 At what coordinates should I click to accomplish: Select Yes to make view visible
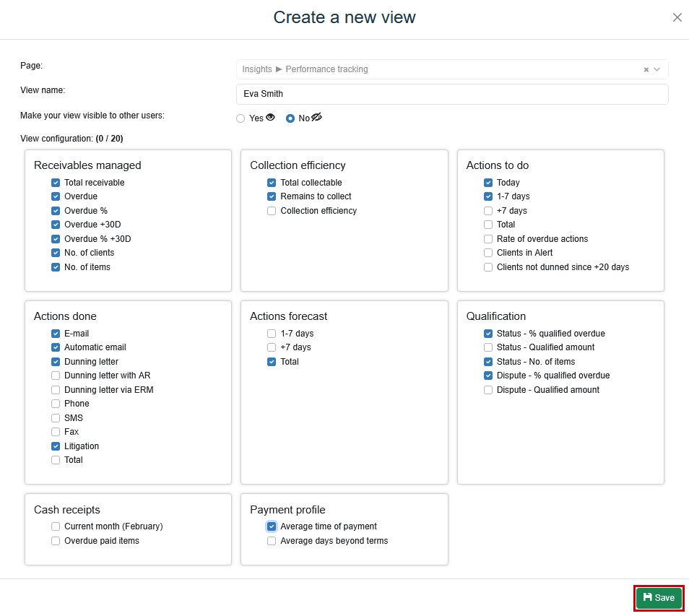(240, 118)
